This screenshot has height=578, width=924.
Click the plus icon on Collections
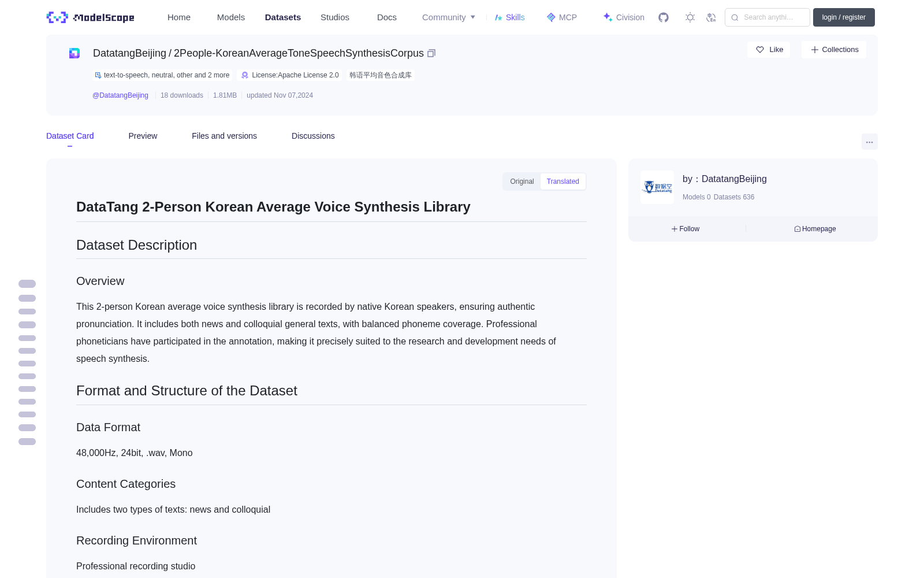click(x=815, y=50)
